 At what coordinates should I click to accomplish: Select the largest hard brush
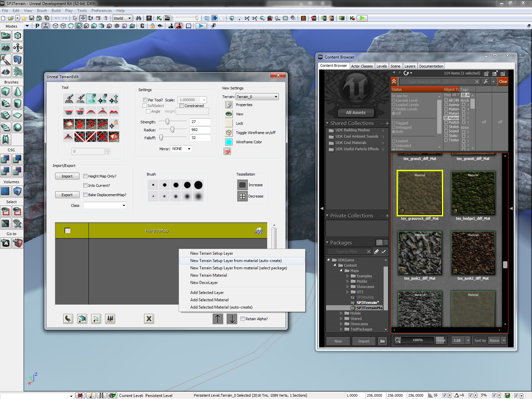pos(198,185)
